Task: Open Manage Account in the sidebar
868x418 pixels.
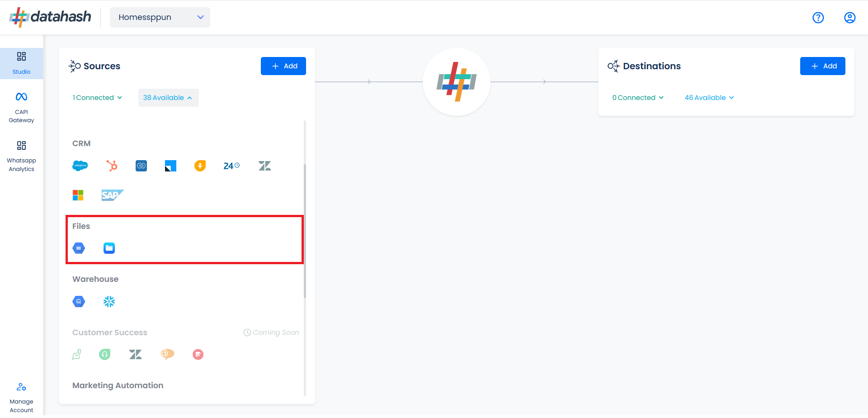Action: pos(21,398)
